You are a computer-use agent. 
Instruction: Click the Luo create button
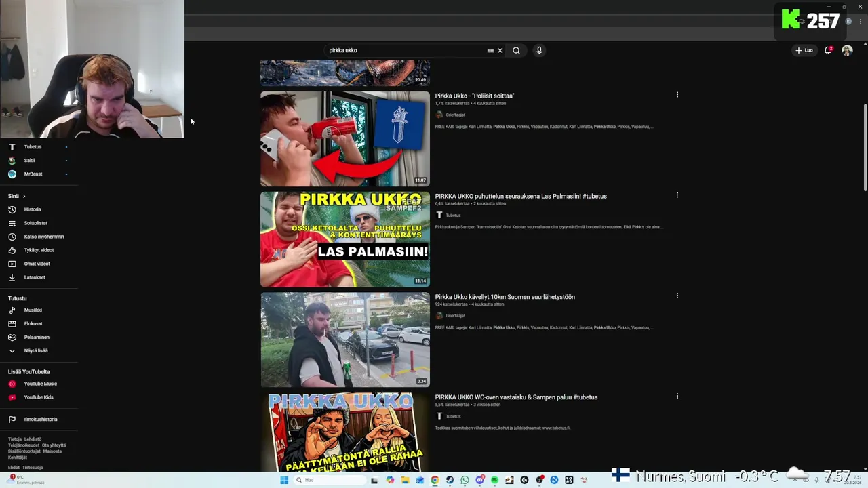click(x=804, y=50)
